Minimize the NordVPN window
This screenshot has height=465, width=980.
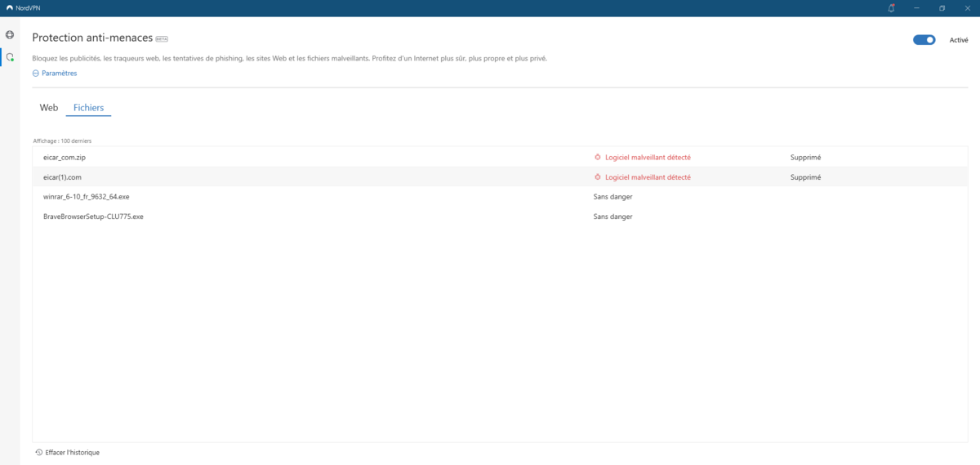(x=917, y=8)
